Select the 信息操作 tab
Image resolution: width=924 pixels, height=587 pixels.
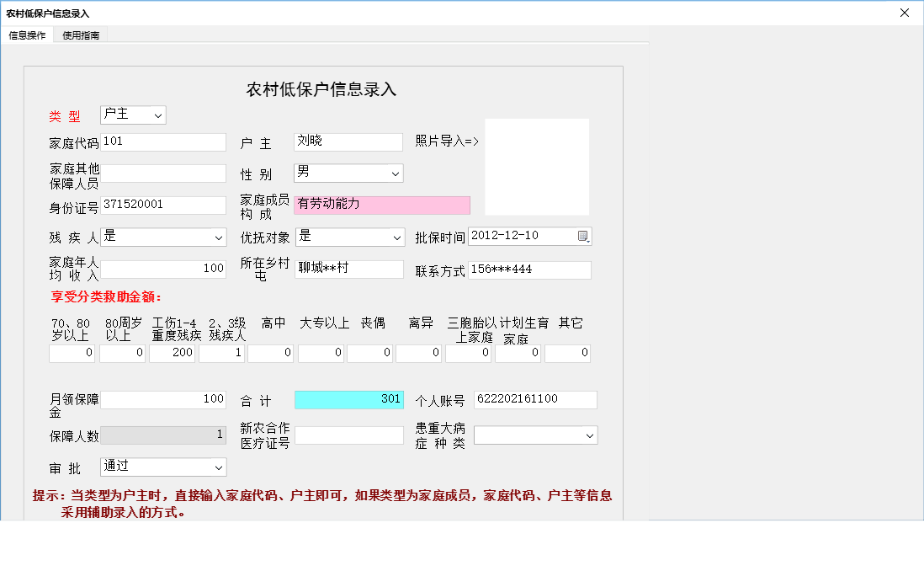point(27,35)
